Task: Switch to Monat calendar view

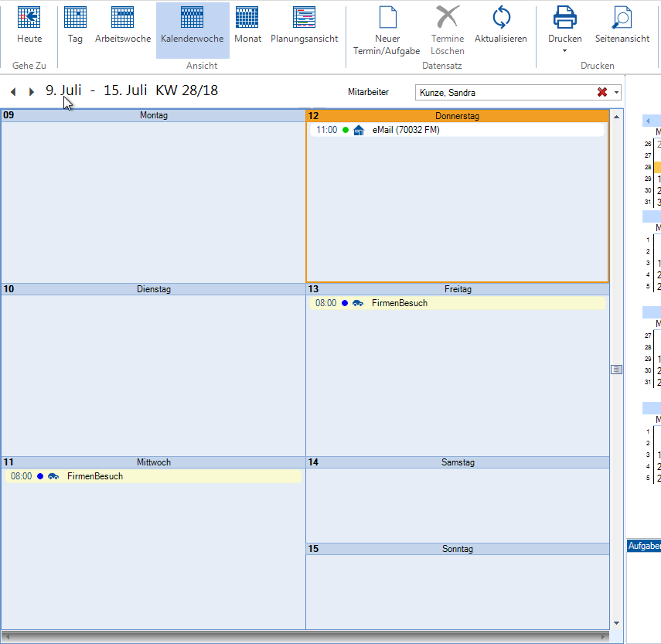Action: [247, 19]
